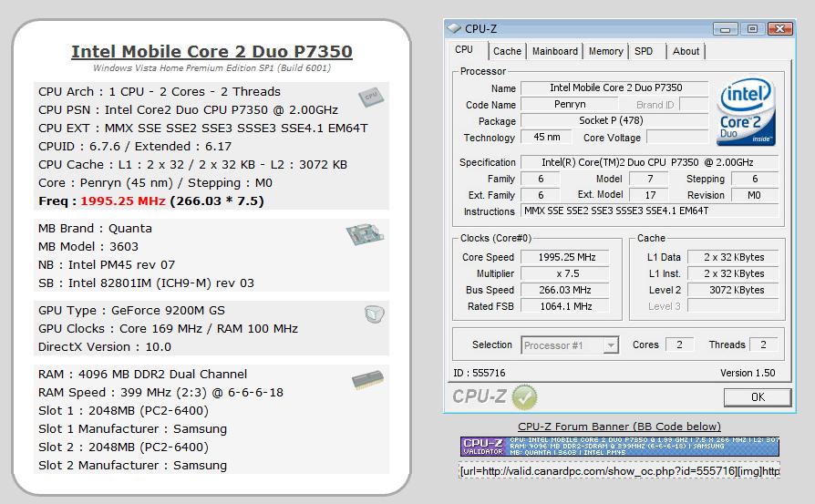Open the Mainboard tab

coord(554,51)
